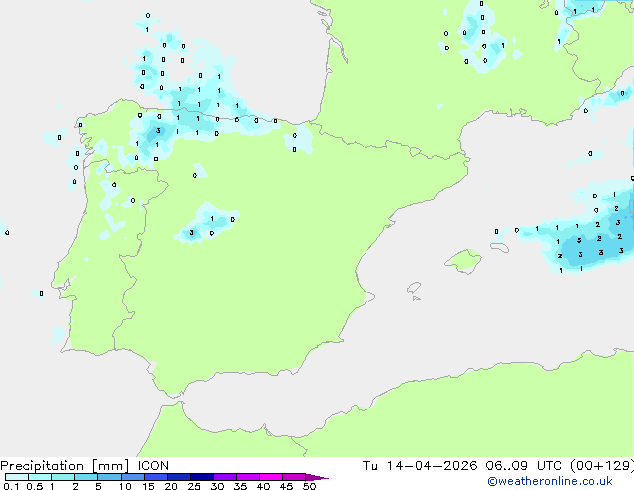Screen dimensions: 634x490
Task: Pick legend color between 0.1 and 0.5
Action: pyautogui.click(x=17, y=477)
